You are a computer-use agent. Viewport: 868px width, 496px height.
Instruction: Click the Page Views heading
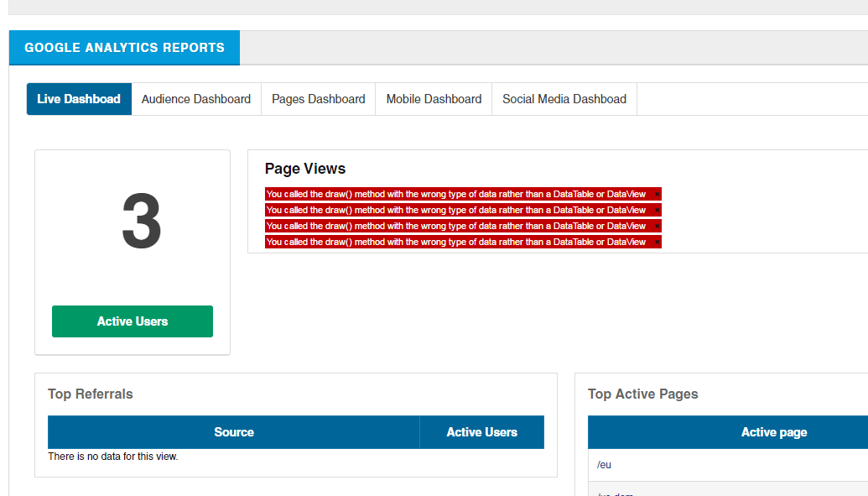click(305, 169)
